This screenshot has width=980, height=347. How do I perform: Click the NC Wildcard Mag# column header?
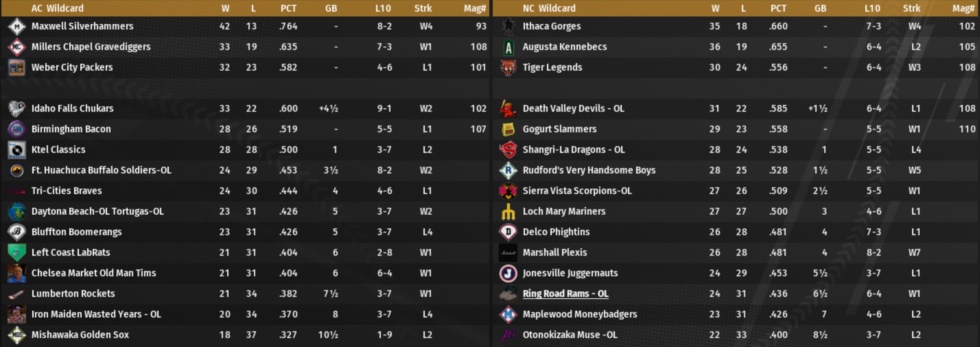tap(963, 8)
